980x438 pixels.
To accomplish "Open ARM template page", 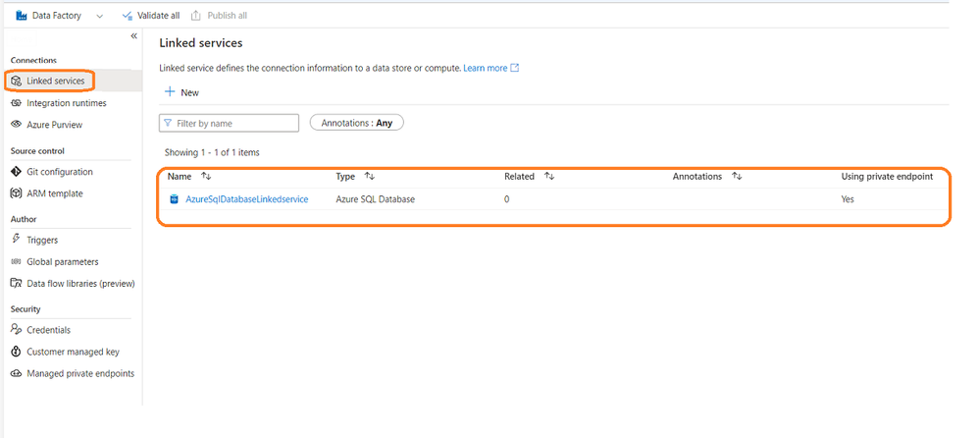I will coord(54,193).
